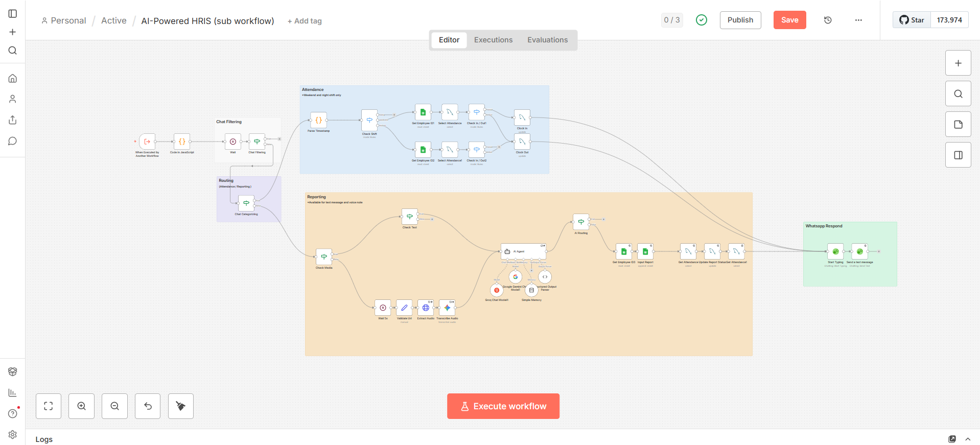Select the Start Typing WhatsApp node

[835, 251]
